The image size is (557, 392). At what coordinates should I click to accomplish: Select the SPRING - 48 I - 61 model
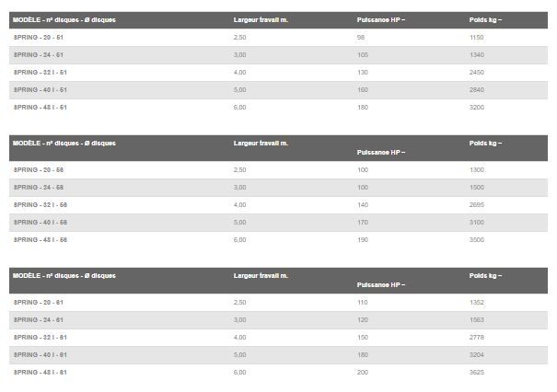tap(41, 372)
